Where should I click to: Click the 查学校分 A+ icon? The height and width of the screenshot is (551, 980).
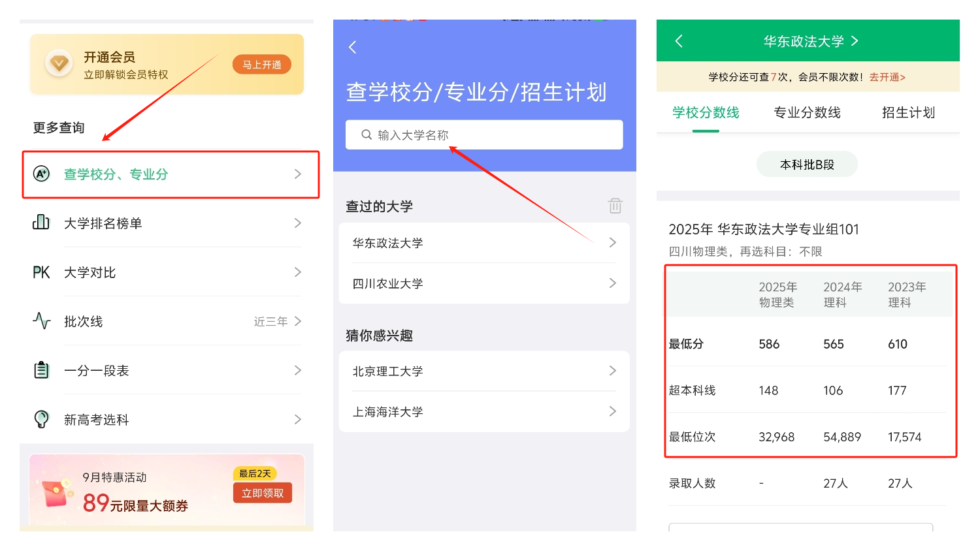tap(41, 174)
